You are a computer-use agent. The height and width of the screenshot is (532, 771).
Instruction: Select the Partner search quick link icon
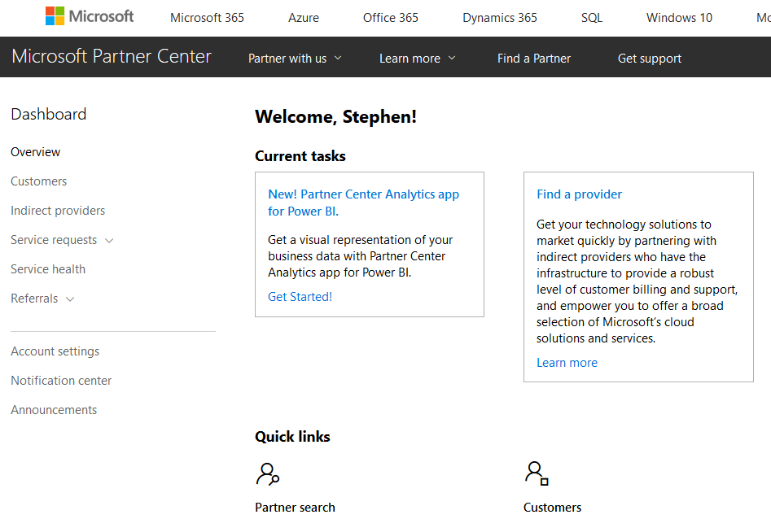point(268,473)
